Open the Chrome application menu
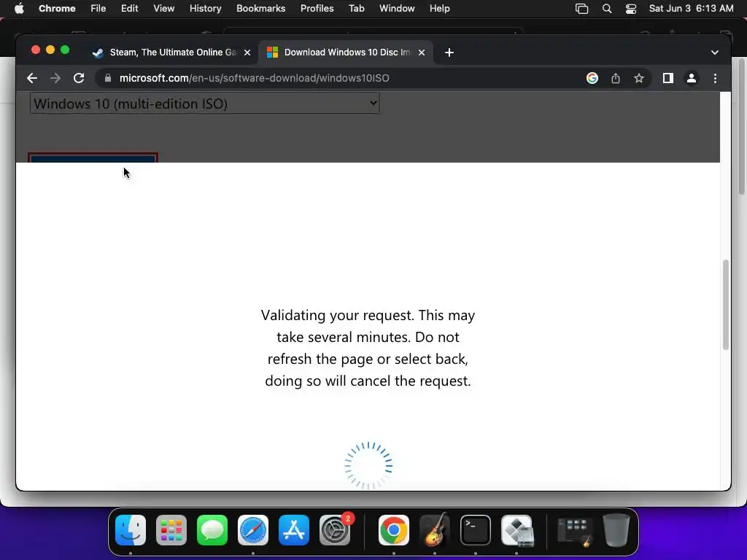The width and height of the screenshot is (747, 560). pyautogui.click(x=57, y=9)
